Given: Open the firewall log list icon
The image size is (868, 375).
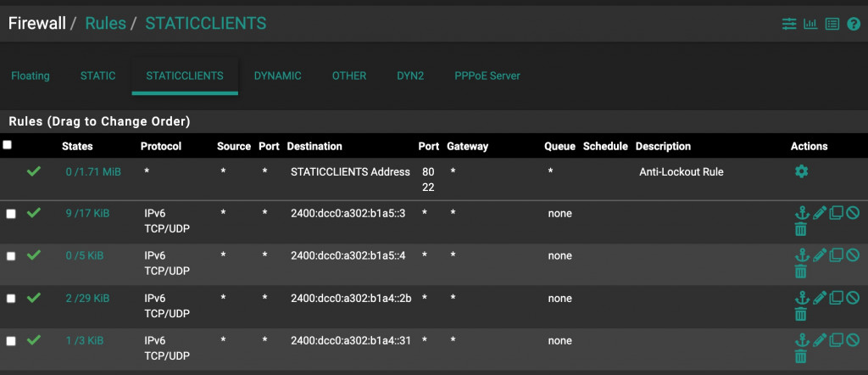Looking at the screenshot, I should click(832, 24).
